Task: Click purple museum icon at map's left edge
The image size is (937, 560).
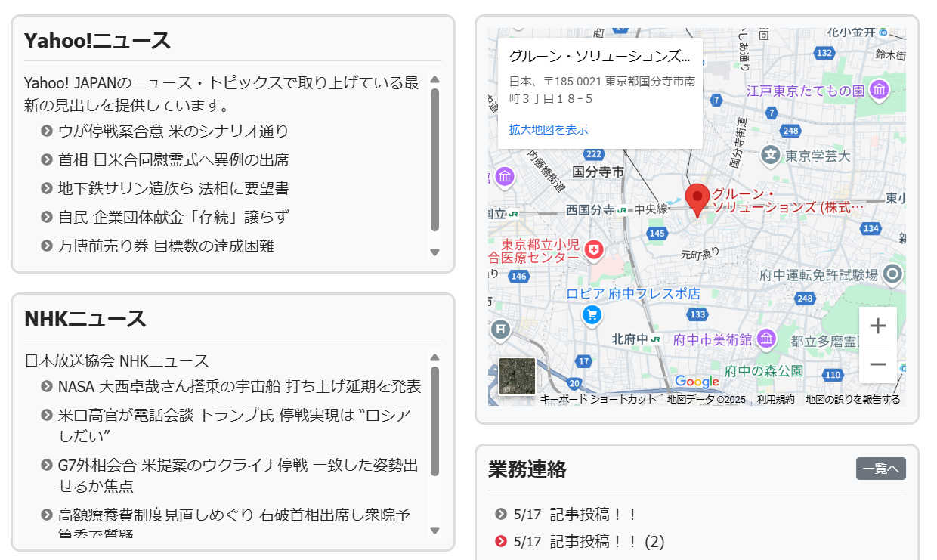Action: coord(505,178)
